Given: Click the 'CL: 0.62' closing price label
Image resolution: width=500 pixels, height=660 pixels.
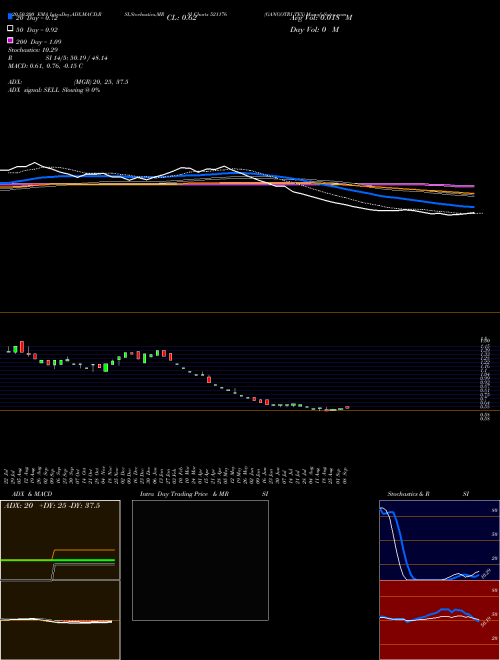Looking at the screenshot, I should point(181,18).
